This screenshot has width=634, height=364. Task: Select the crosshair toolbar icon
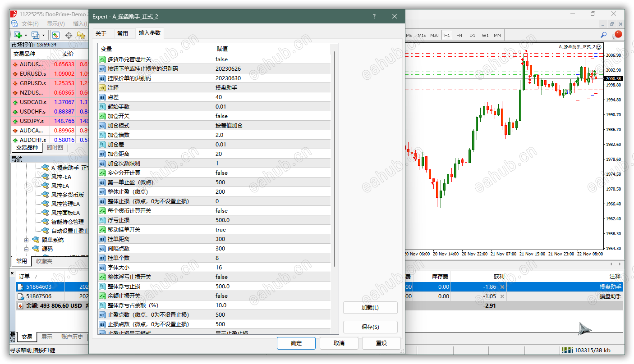point(69,35)
